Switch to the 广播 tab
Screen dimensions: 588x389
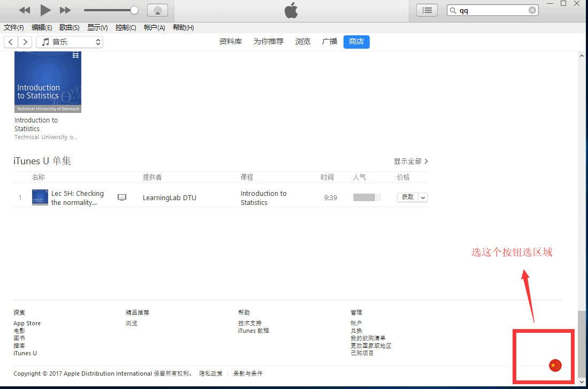tap(329, 41)
